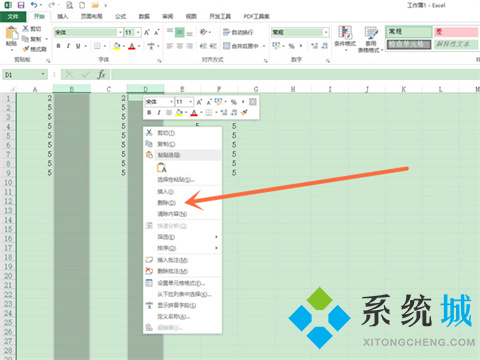Click the ribbon Copy button
This screenshot has width=480, height=360.
[32, 39]
